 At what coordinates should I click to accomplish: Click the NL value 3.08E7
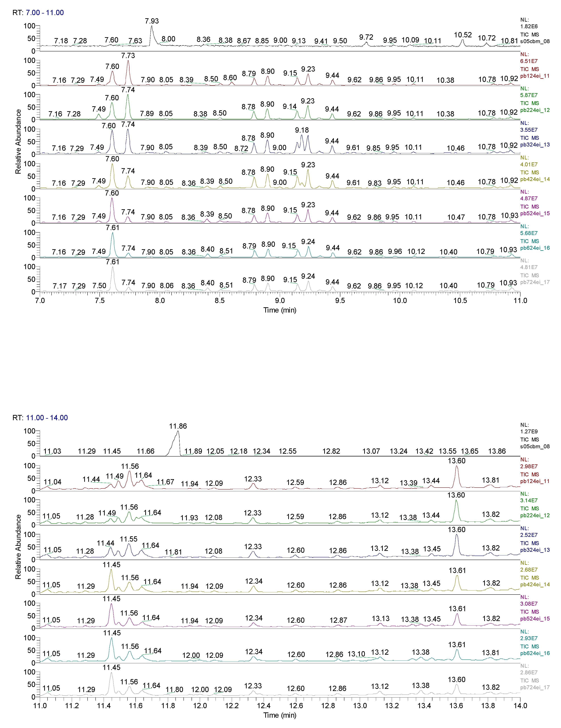[x=529, y=604]
